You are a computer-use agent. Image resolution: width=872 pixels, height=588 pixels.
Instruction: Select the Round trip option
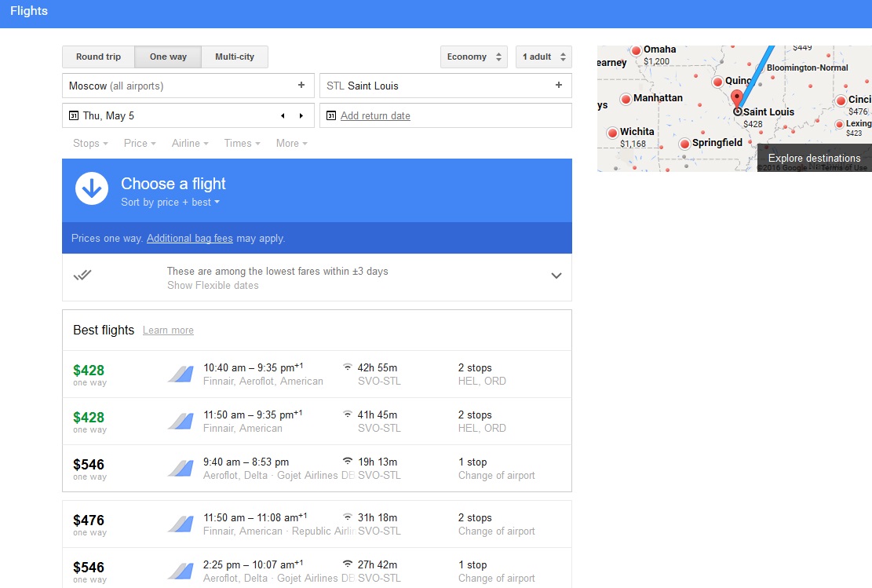point(98,57)
